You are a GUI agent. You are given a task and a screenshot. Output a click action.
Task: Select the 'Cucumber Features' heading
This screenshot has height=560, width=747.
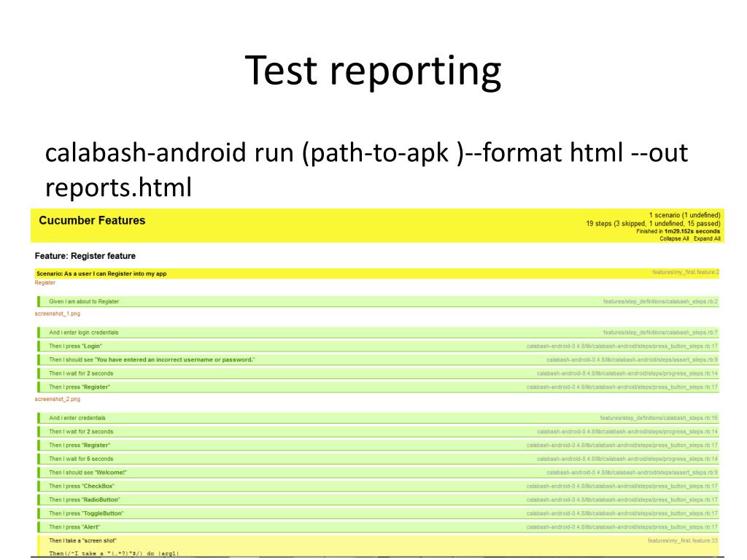pyautogui.click(x=92, y=220)
